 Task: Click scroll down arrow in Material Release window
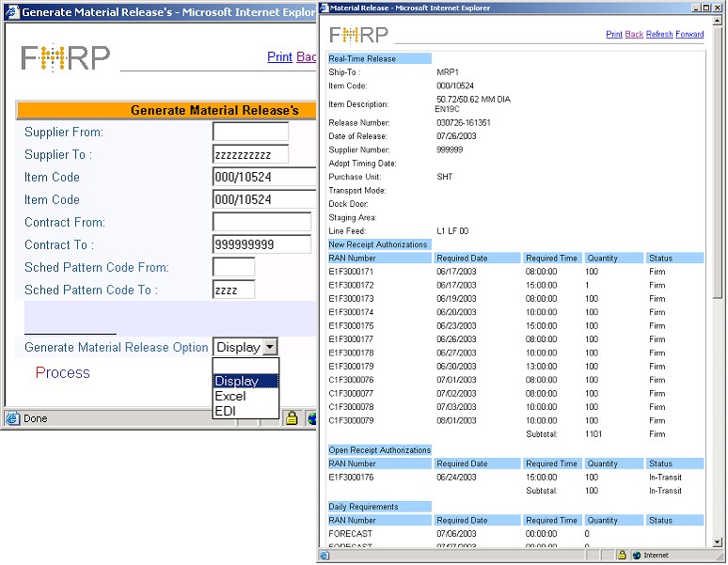(718, 541)
